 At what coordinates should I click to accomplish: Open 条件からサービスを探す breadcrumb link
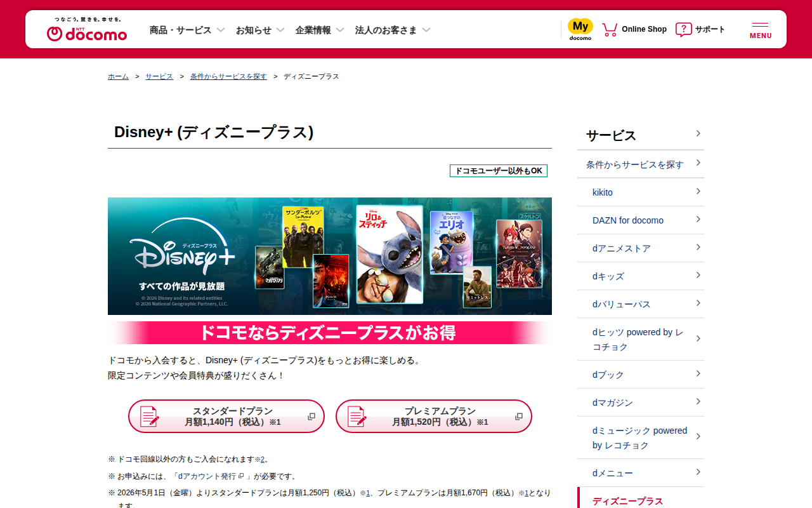pyautogui.click(x=228, y=76)
